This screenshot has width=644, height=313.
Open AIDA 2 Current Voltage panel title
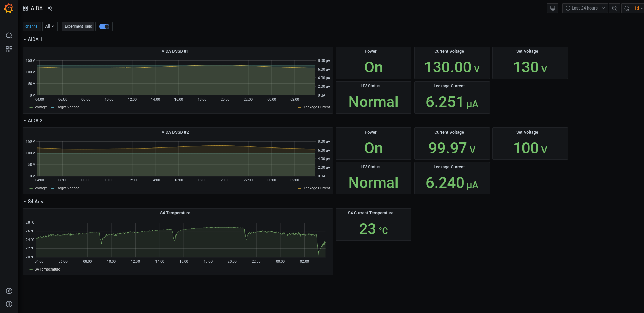[449, 132]
